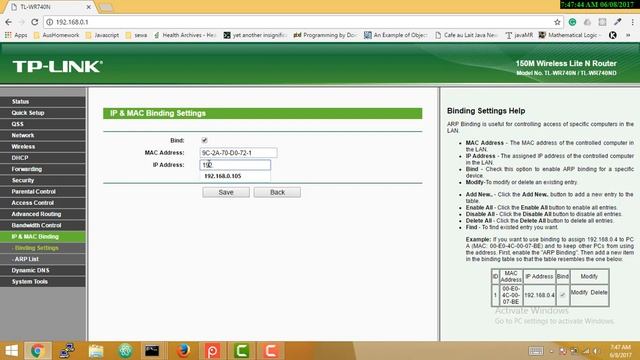Open a new browser tab
640x360 pixels.
106,7
